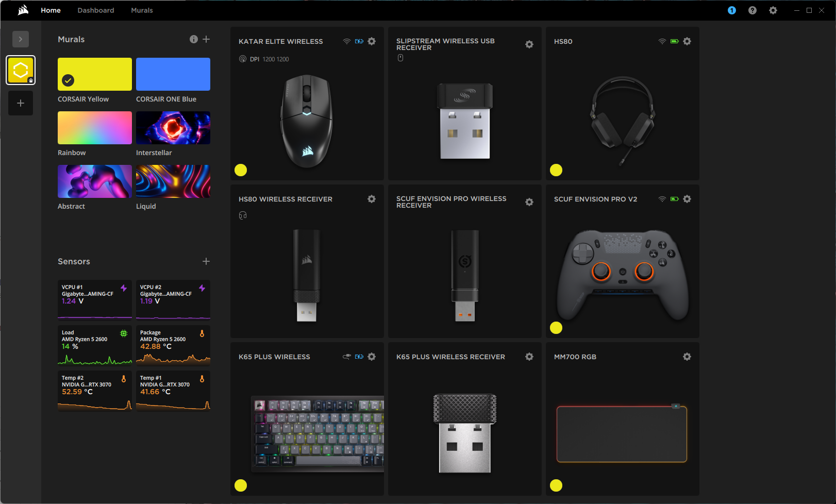Open the SCUF ENVISION PRO V2 device card
This screenshot has height=504, width=836.
[x=622, y=268]
